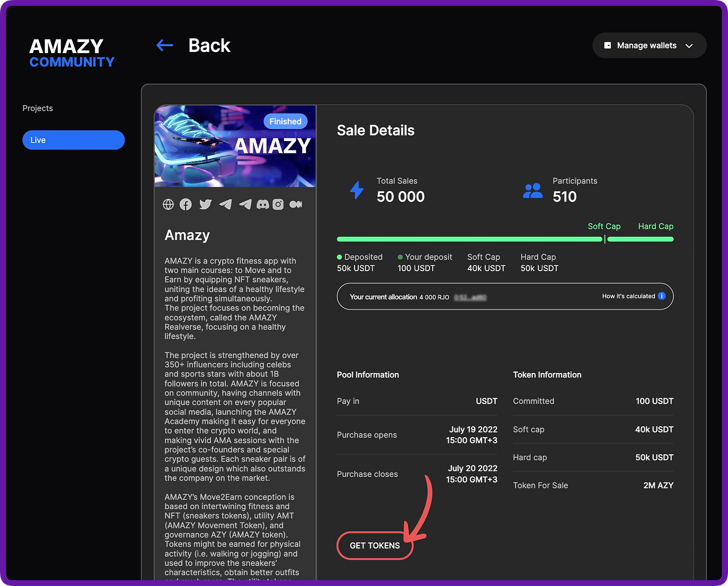728x586 pixels.
Task: Click the AMAZY sneaker banner image
Action: [235, 146]
